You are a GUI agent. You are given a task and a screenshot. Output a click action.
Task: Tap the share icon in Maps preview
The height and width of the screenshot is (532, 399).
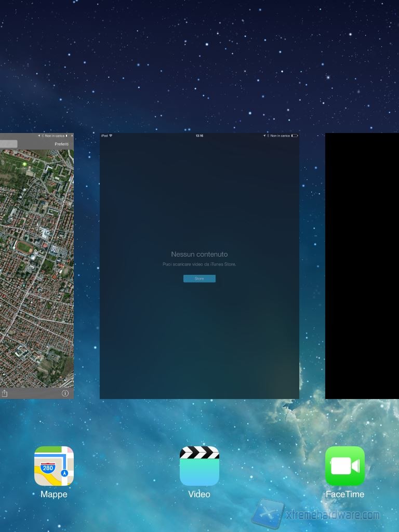point(5,393)
